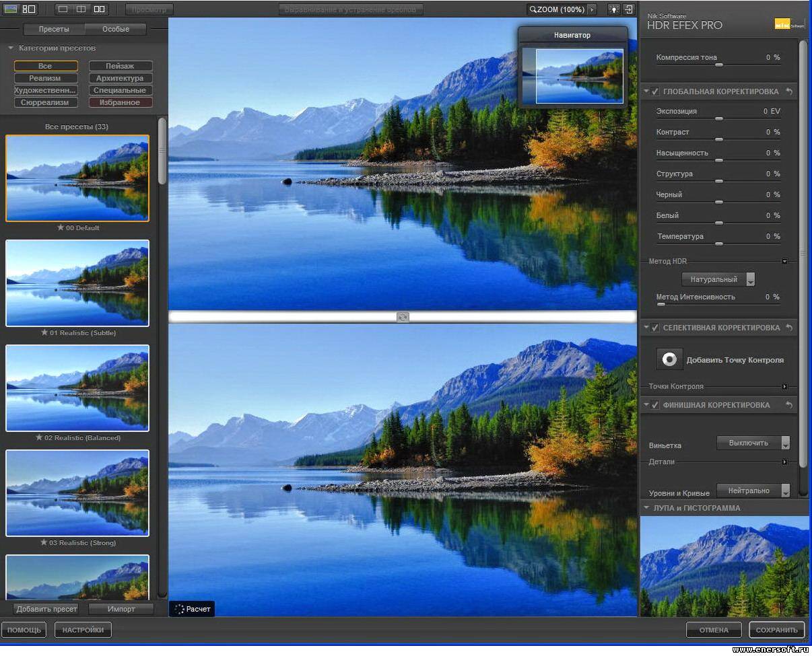Click the Nik Software logo

click(x=789, y=24)
